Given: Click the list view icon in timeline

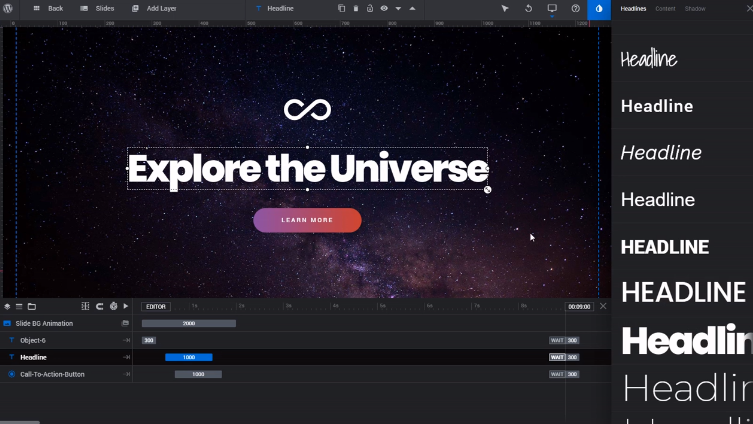Looking at the screenshot, I should click(x=19, y=306).
